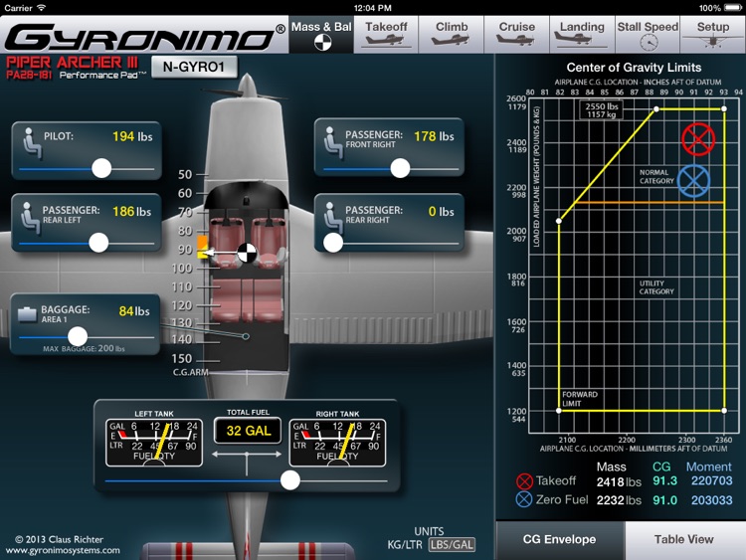
Task: Click the www.gyronimosystems.com link
Action: tap(63, 550)
